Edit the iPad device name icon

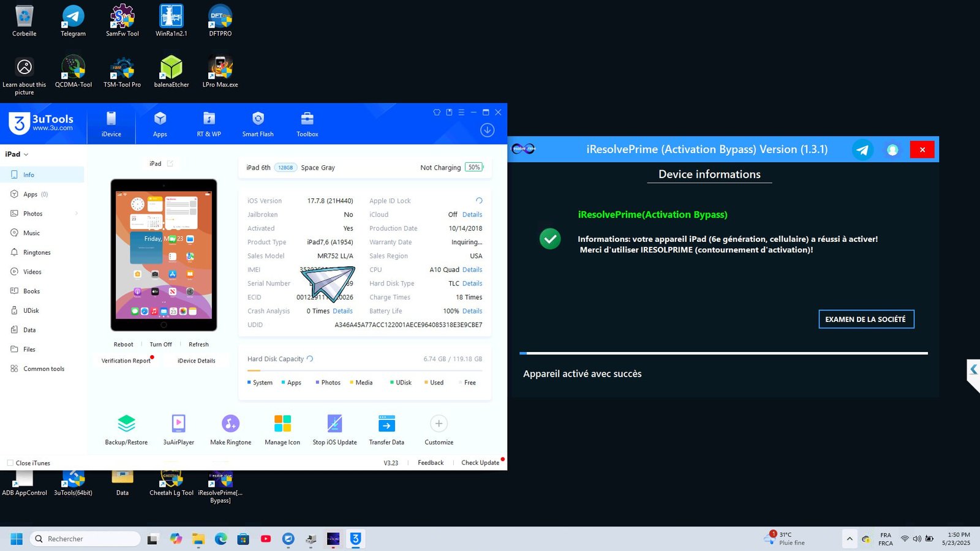170,163
